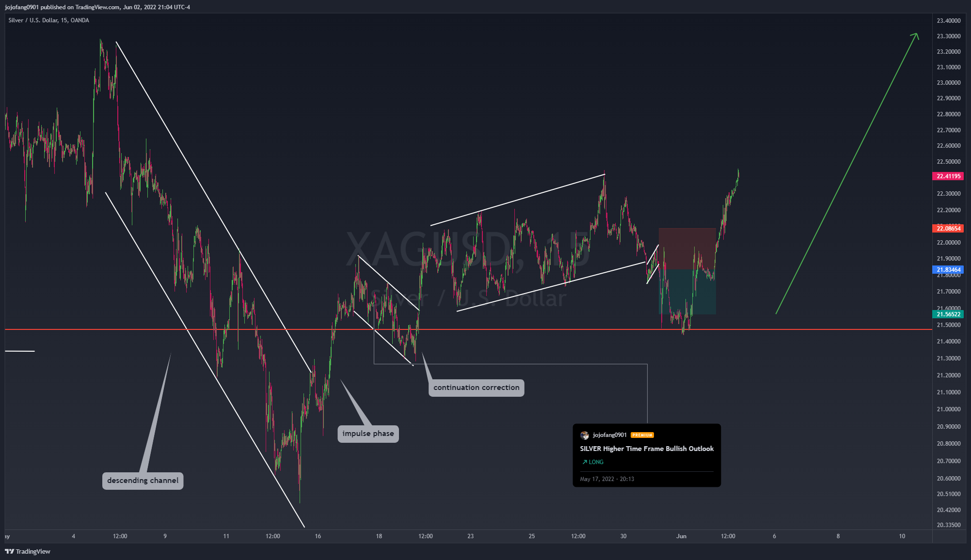Click the '4' date on time axis
Screen dimensions: 971x560
[74, 536]
